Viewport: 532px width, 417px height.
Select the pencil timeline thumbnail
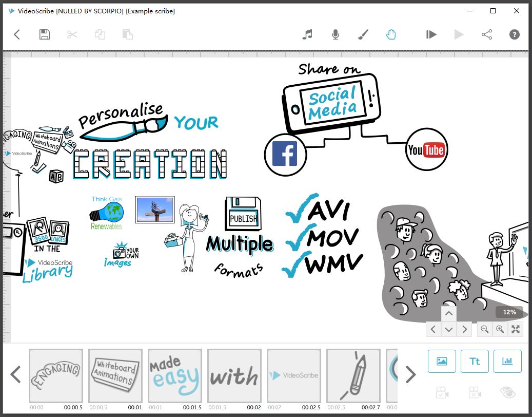tap(353, 375)
